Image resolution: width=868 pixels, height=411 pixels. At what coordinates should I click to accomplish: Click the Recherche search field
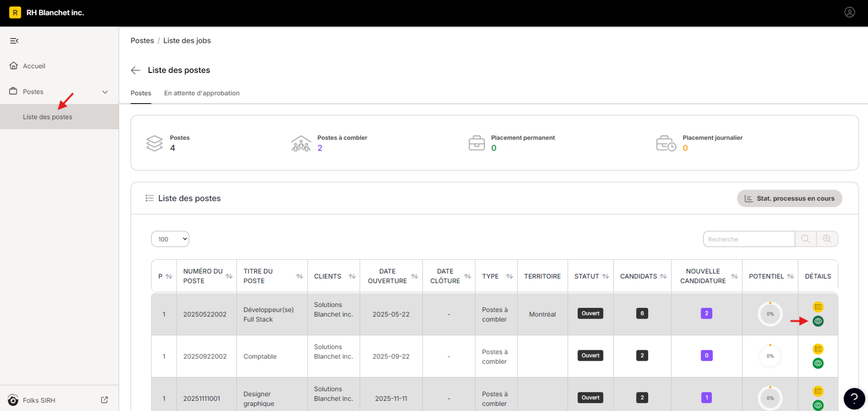pos(749,239)
